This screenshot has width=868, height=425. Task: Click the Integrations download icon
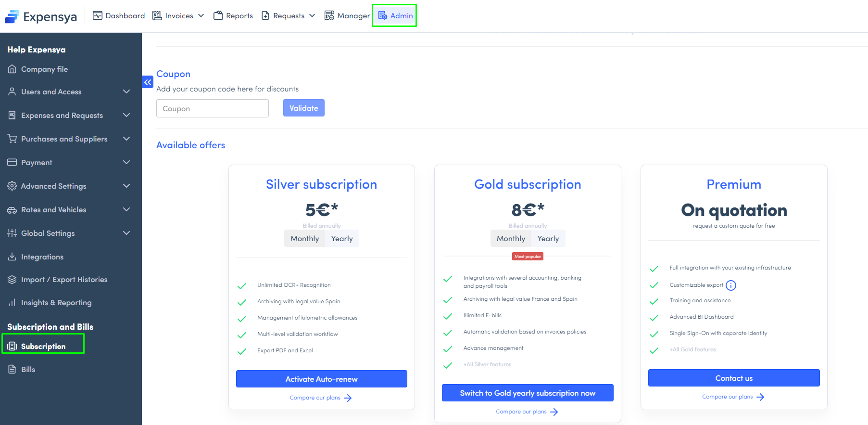[12, 257]
